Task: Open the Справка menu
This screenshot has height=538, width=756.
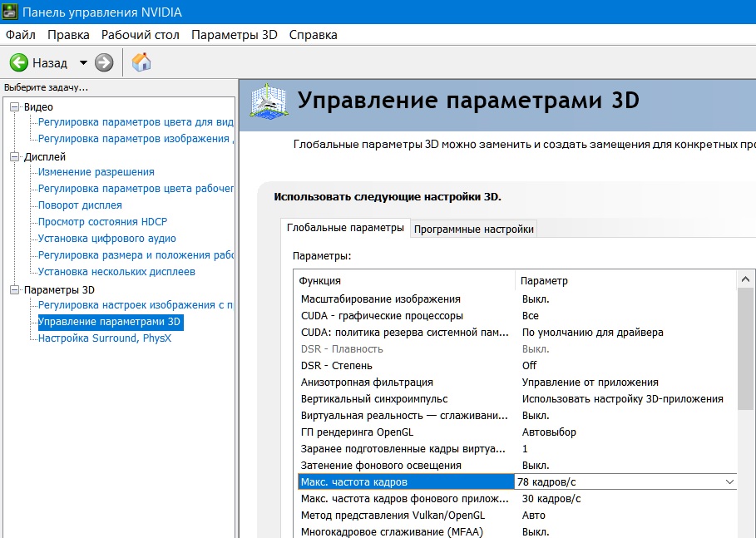Action: (x=313, y=35)
